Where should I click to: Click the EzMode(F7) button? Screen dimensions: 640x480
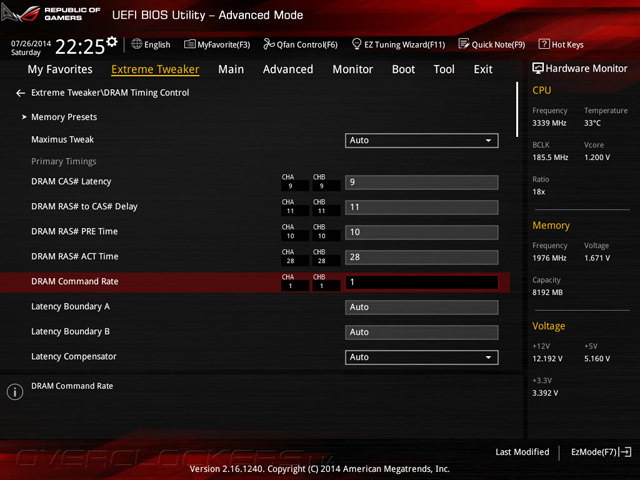[x=601, y=452]
